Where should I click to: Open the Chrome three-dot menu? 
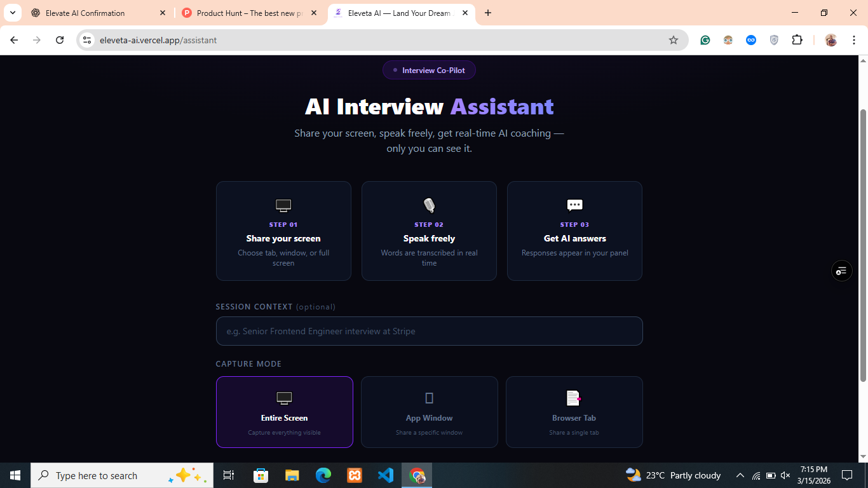click(x=854, y=39)
